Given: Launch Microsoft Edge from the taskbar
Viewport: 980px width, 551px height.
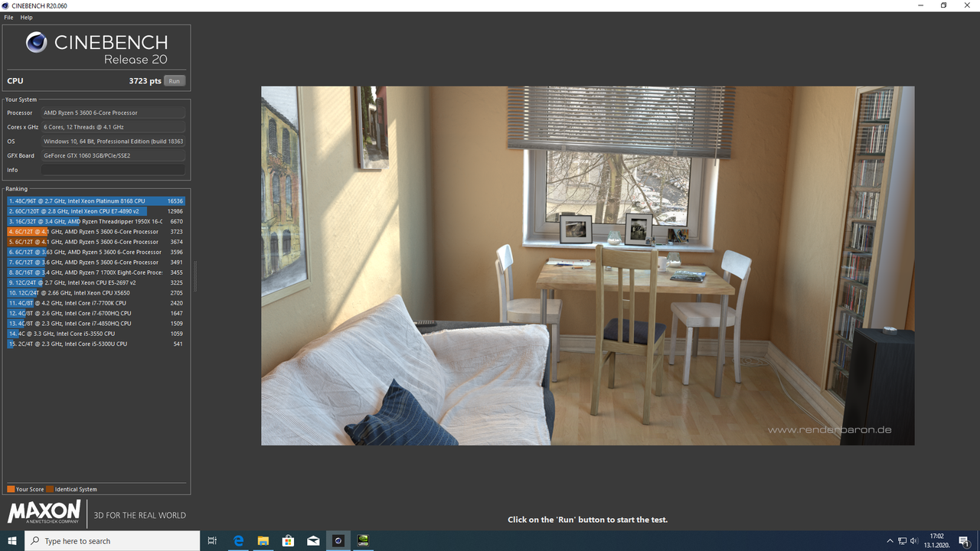Looking at the screenshot, I should coord(238,540).
